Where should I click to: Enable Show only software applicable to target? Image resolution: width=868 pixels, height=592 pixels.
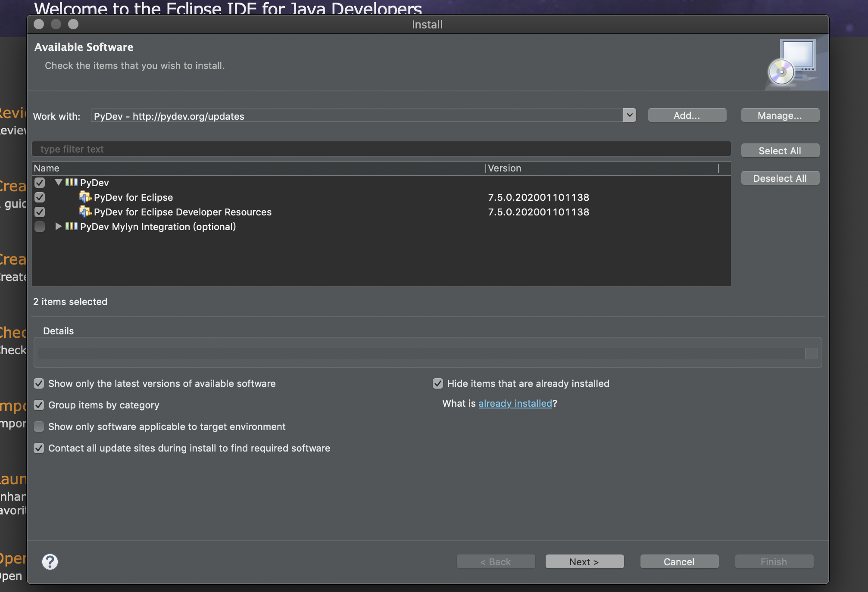click(x=39, y=427)
